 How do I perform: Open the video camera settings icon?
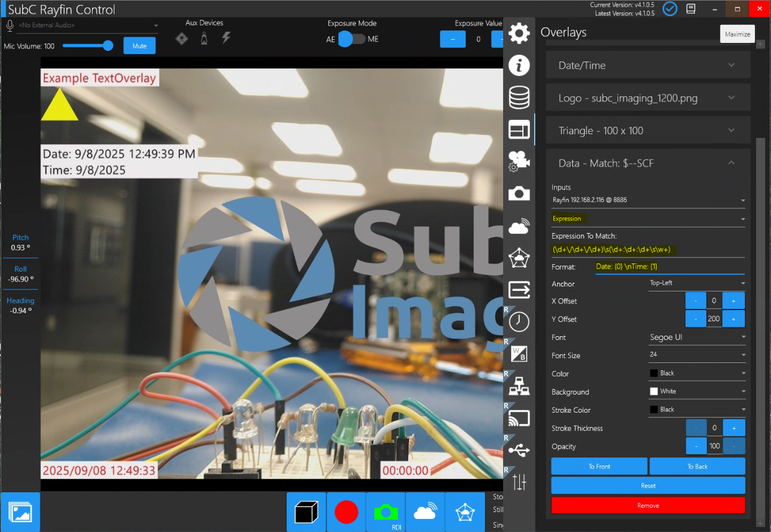coord(519,162)
